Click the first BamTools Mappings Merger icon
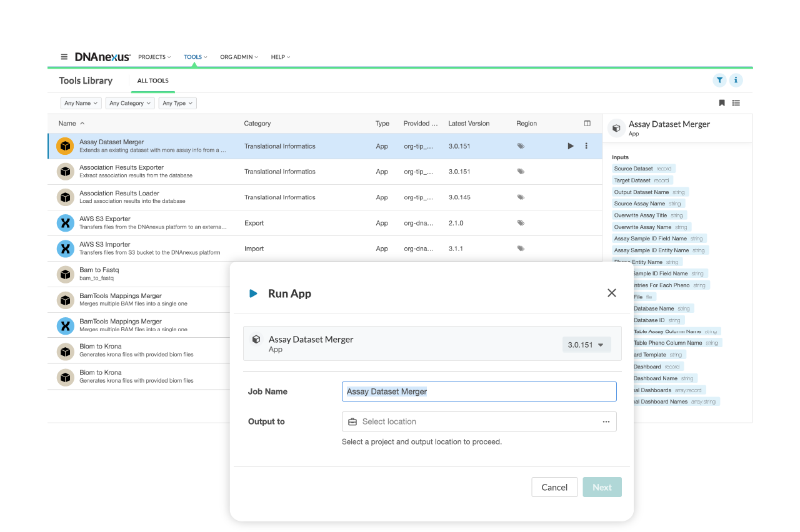 pyautogui.click(x=66, y=300)
